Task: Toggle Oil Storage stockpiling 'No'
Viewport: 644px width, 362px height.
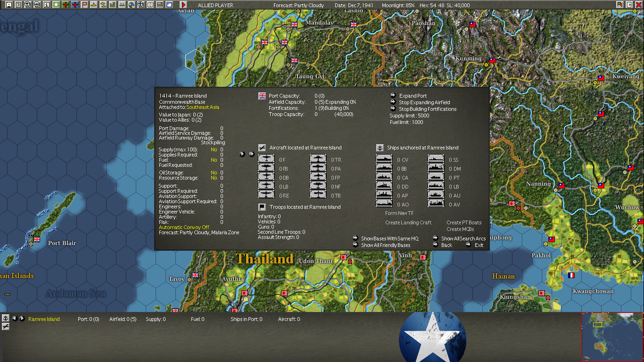Action: point(214,172)
